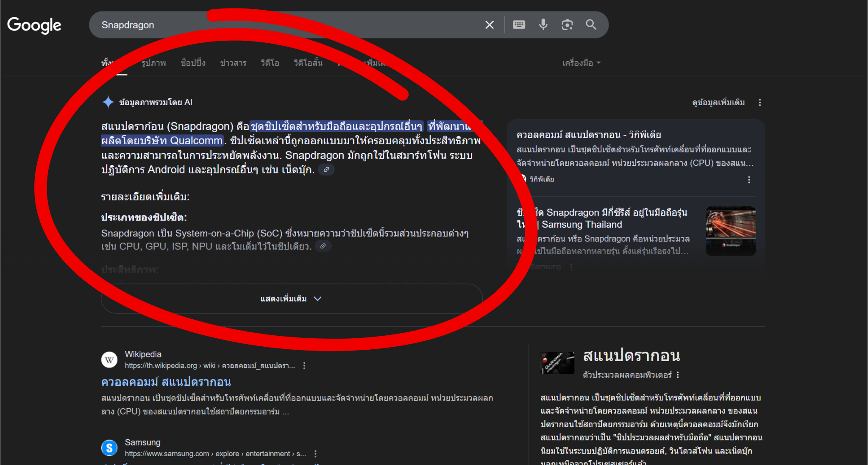The image size is (868, 465).
Task: Switch to the รูปภาพ tab
Action: tap(153, 63)
